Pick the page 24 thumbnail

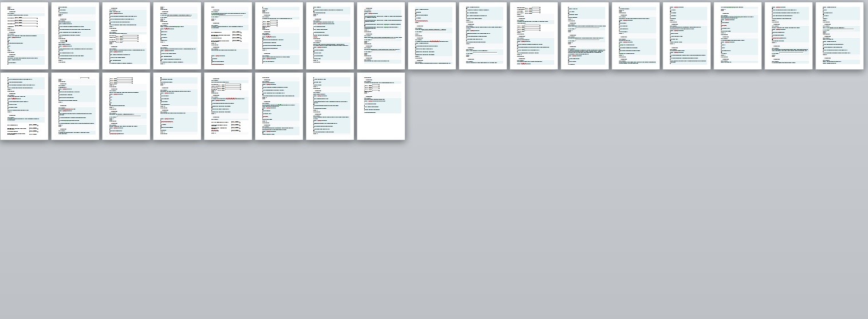330,106
